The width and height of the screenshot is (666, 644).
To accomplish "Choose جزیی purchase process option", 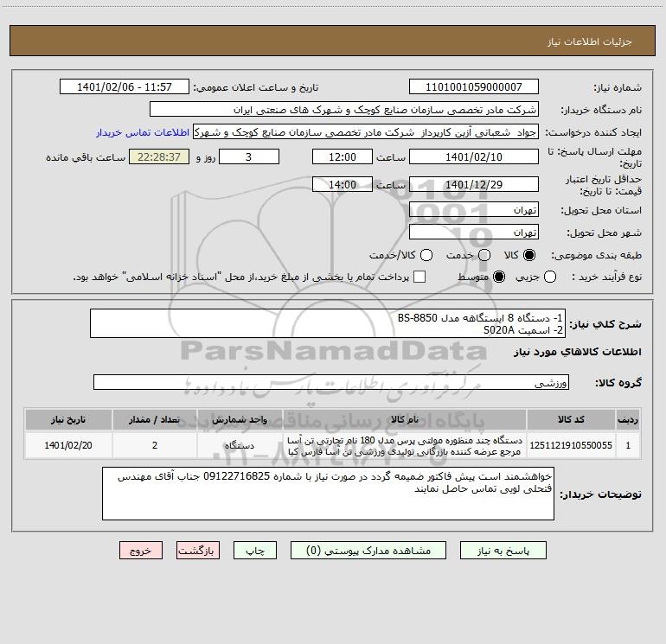I will (550, 277).
